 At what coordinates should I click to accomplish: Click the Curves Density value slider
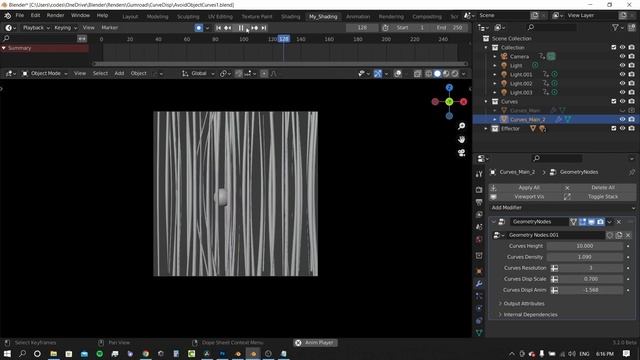pyautogui.click(x=584, y=257)
